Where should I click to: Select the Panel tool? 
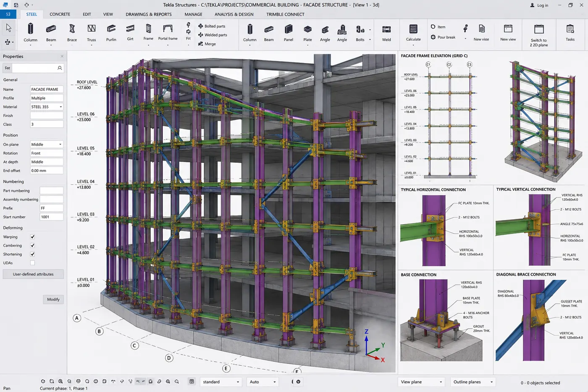[x=289, y=33]
